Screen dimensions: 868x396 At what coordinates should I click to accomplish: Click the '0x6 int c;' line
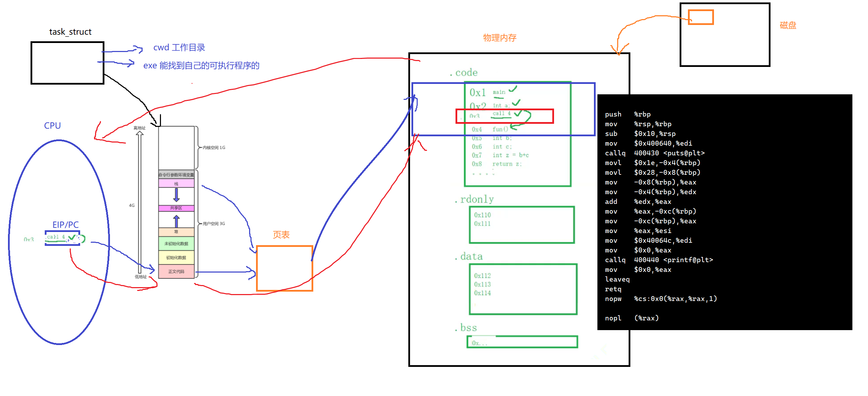click(x=492, y=147)
